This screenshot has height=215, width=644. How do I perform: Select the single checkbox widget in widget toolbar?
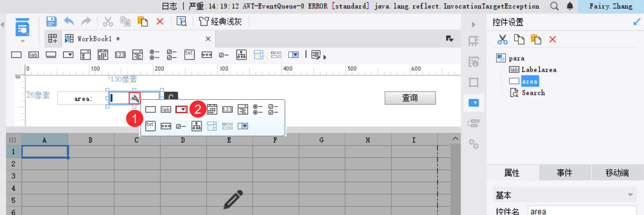[224, 55]
